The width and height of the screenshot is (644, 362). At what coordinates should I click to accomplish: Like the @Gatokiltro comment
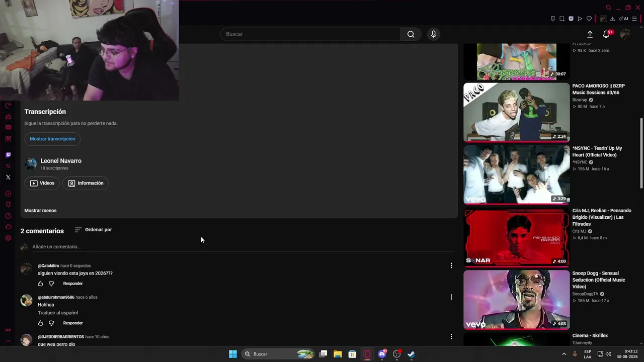point(41,284)
